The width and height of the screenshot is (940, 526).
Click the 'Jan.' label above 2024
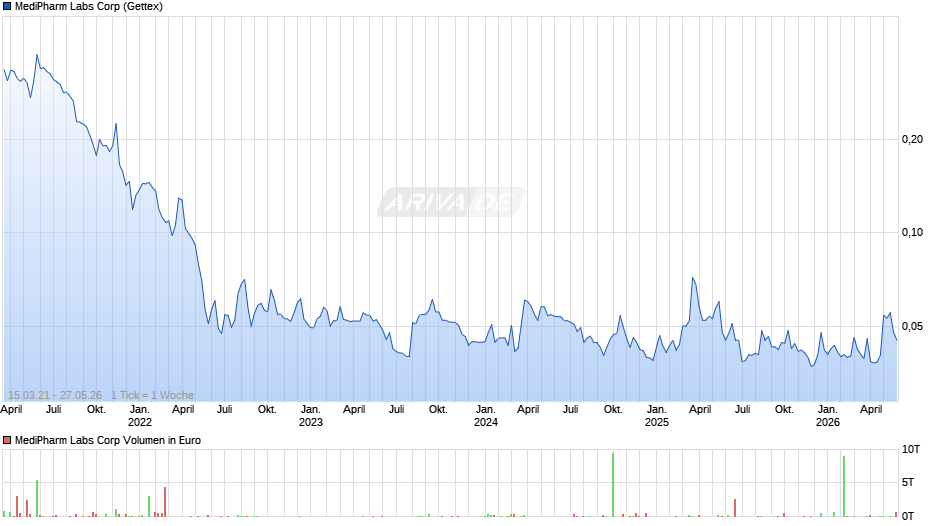pyautogui.click(x=486, y=409)
